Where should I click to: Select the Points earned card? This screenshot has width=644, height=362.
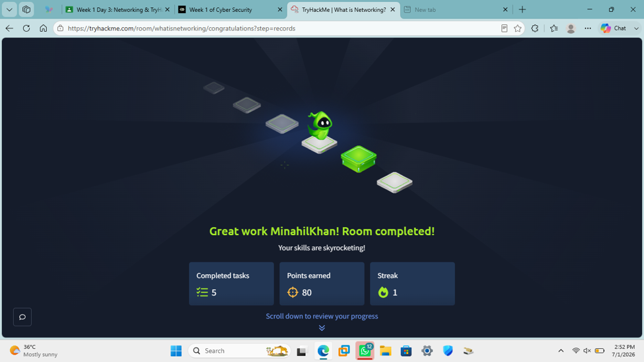(x=322, y=283)
